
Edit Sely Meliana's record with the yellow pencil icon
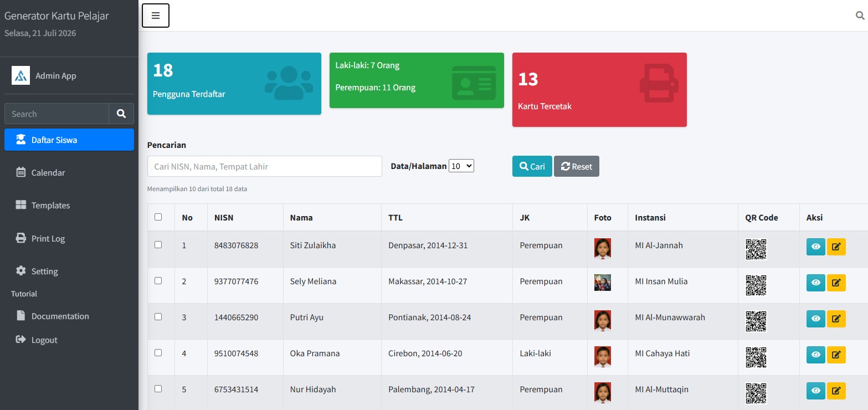coord(836,283)
